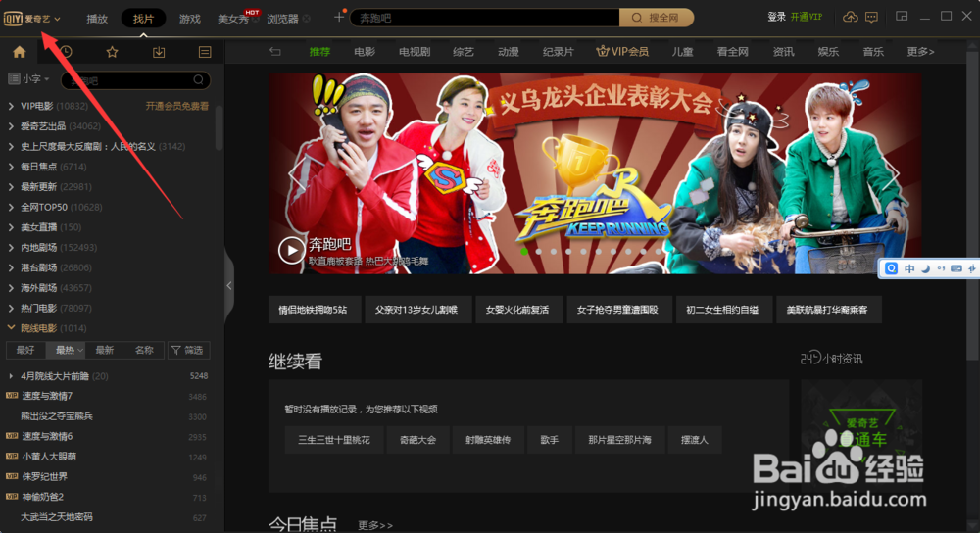Sort the list by 最好
Screen dimensions: 980x533
click(x=25, y=350)
